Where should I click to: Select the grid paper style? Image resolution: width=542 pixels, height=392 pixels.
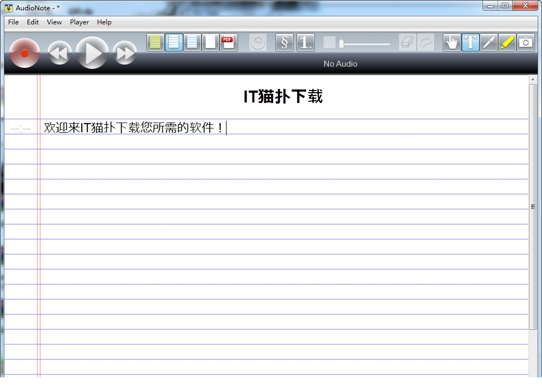tap(192, 42)
